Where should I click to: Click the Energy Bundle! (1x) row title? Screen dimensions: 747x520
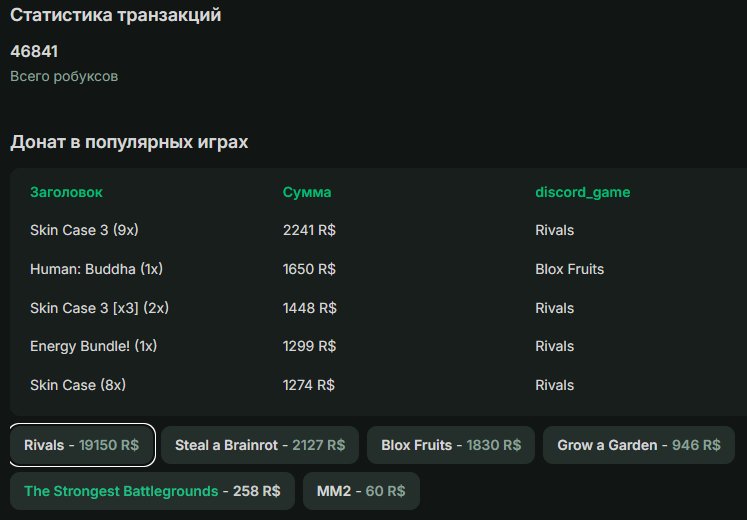(93, 346)
